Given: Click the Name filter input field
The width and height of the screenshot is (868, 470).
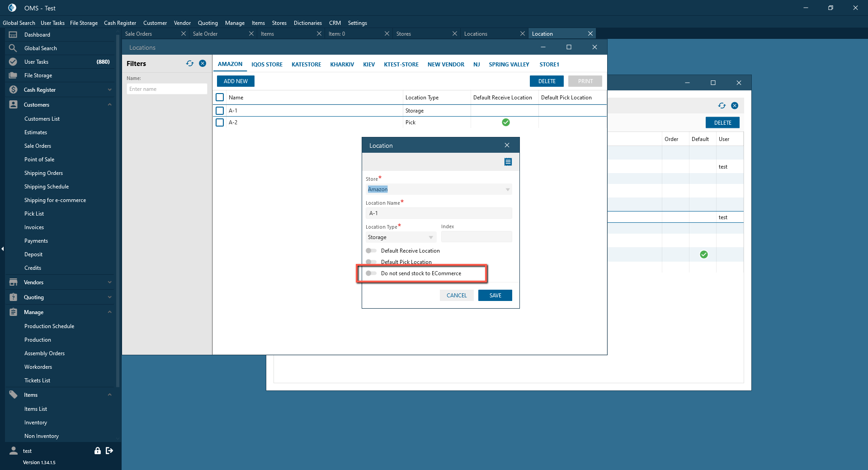Looking at the screenshot, I should click(167, 89).
